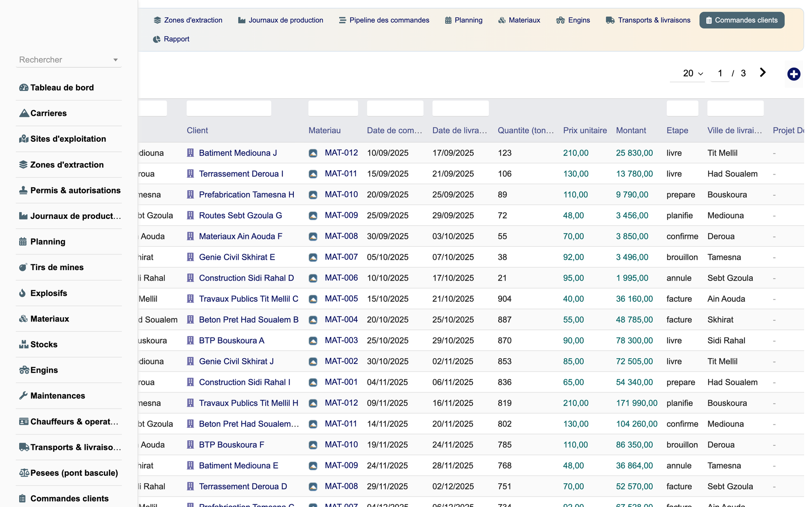This screenshot has height=507, width=812.
Task: Click amount 171 990,00
Action: pos(637,403)
